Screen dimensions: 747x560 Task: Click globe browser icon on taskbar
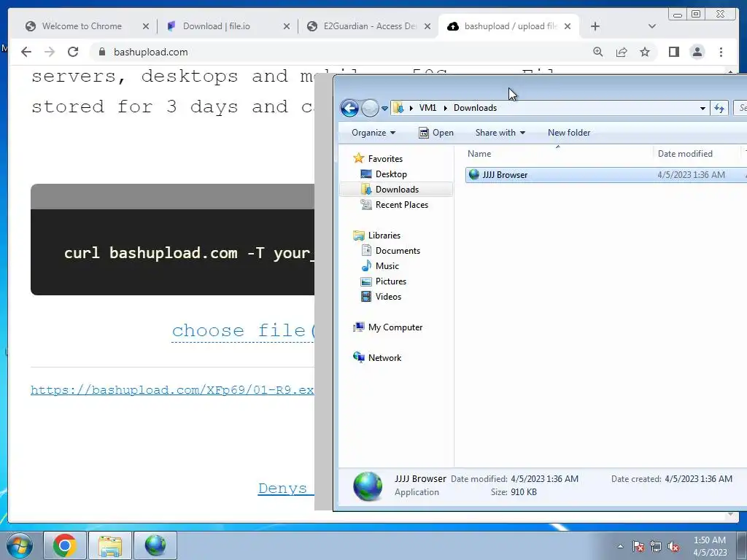click(x=155, y=545)
